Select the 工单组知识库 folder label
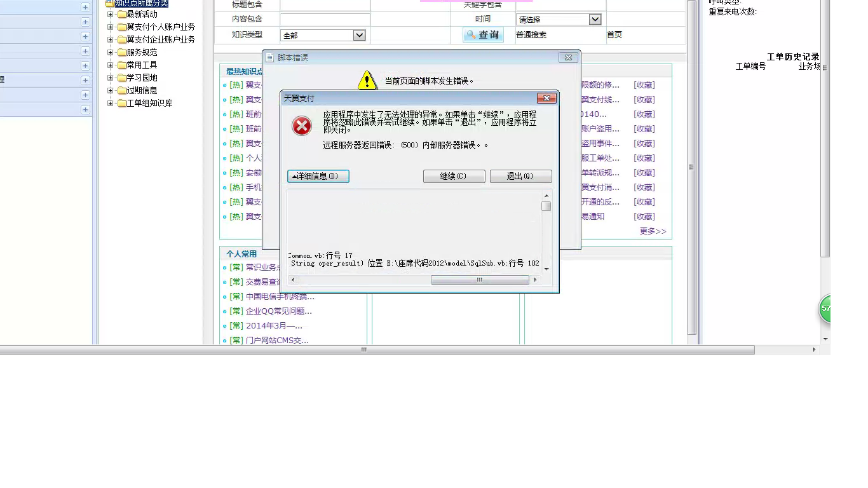The width and height of the screenshot is (868, 488). (149, 103)
